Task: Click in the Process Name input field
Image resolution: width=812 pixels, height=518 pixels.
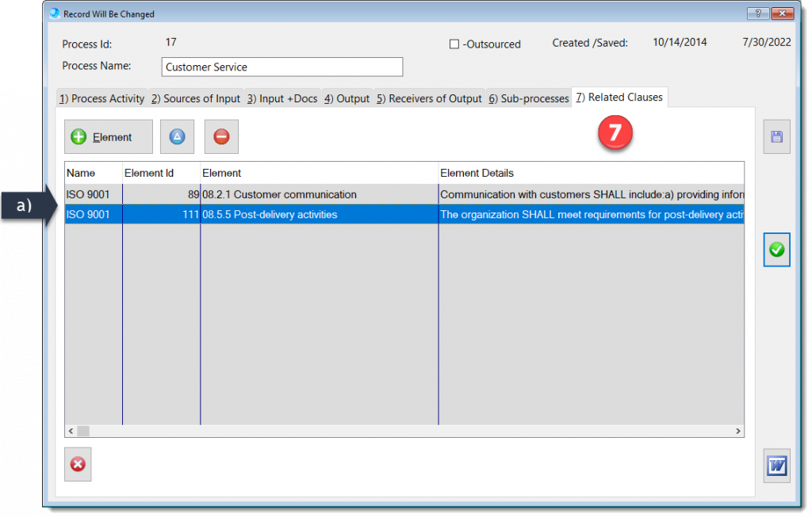Action: [x=282, y=67]
